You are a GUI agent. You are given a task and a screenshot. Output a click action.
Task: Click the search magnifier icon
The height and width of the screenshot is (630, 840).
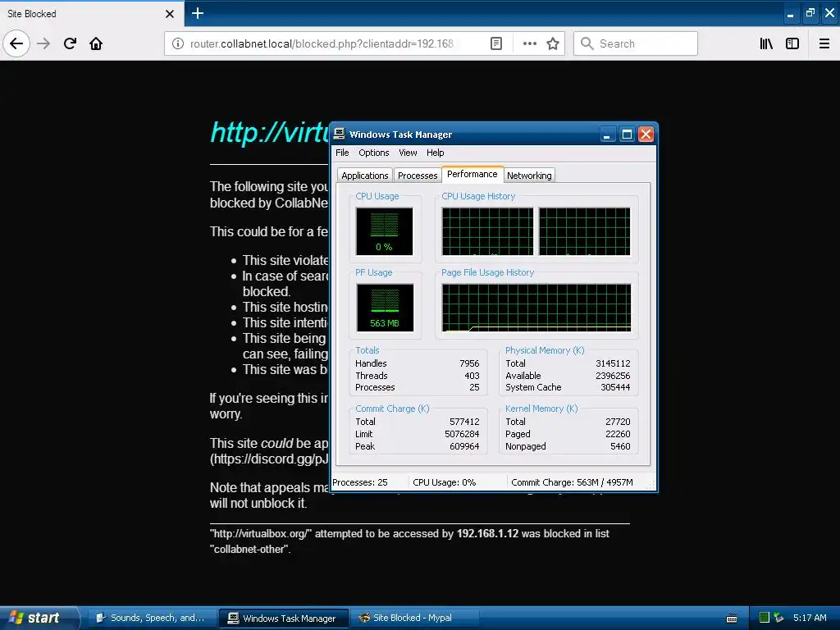coord(587,43)
